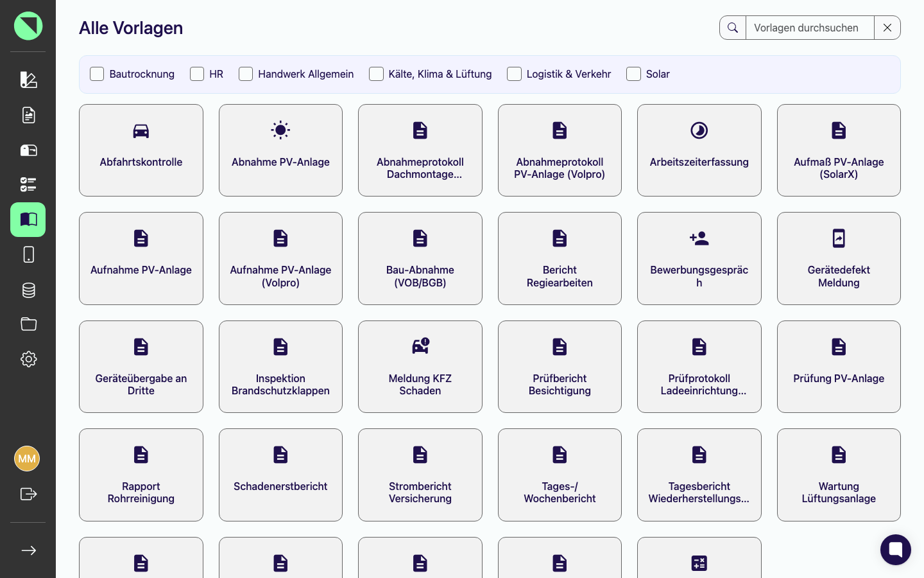Open Tages-/Wochenbericht template
Viewport: 924px width, 578px height.
560,475
